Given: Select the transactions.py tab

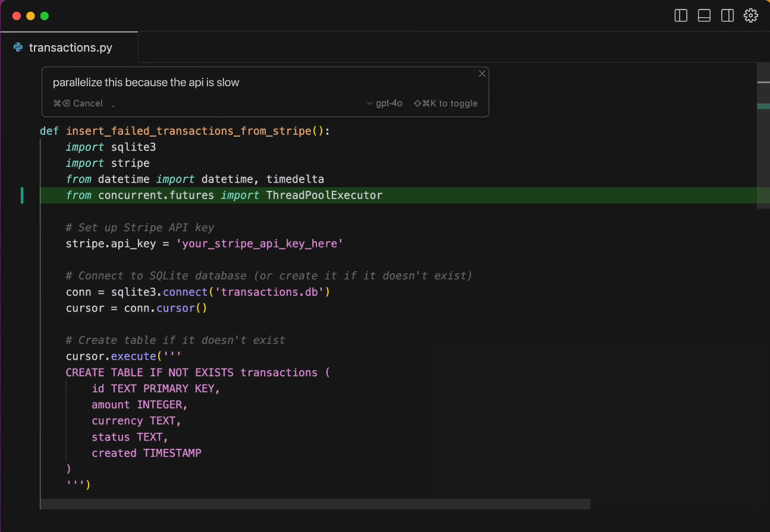Looking at the screenshot, I should click(x=70, y=48).
